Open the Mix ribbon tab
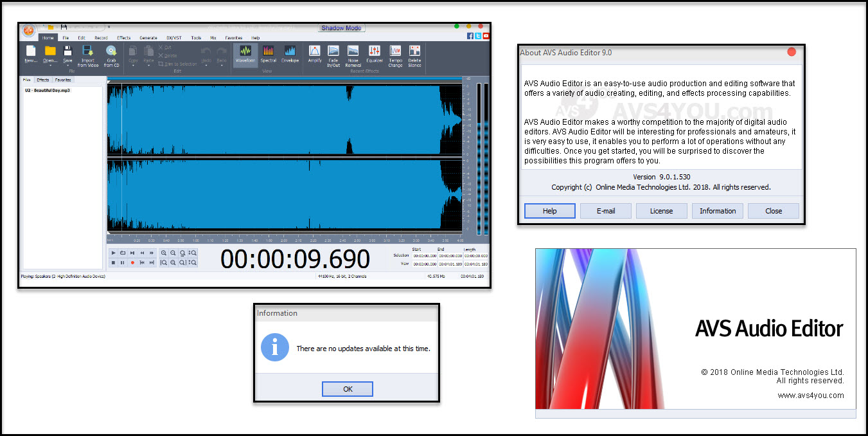Viewport: 868px width, 436px height. (213, 38)
